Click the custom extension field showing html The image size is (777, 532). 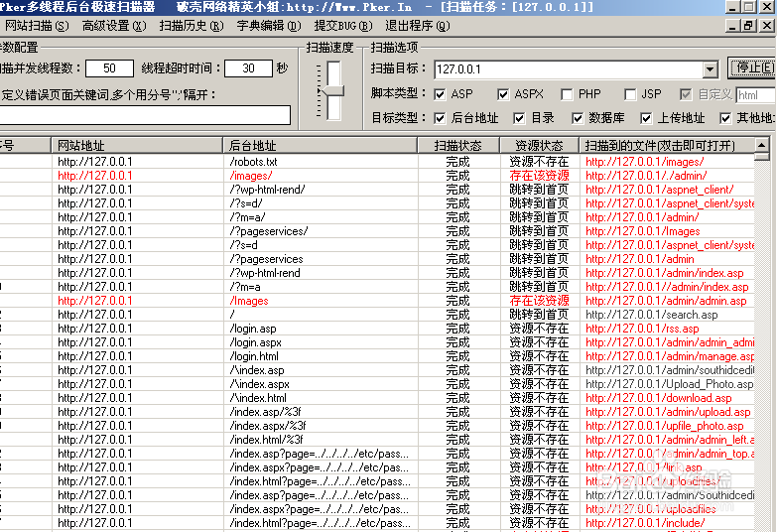(x=756, y=94)
